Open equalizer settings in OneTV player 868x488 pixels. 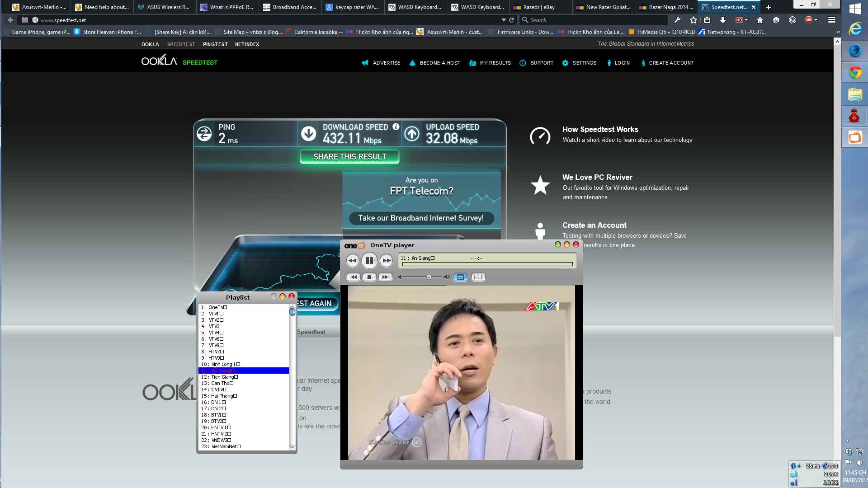coord(478,277)
